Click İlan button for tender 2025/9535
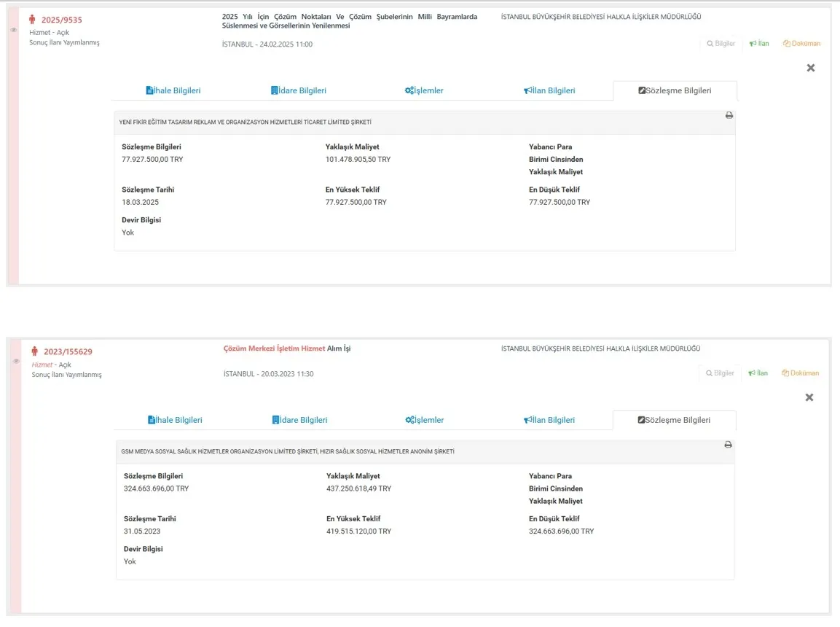The height and width of the screenshot is (627, 840). (x=759, y=44)
